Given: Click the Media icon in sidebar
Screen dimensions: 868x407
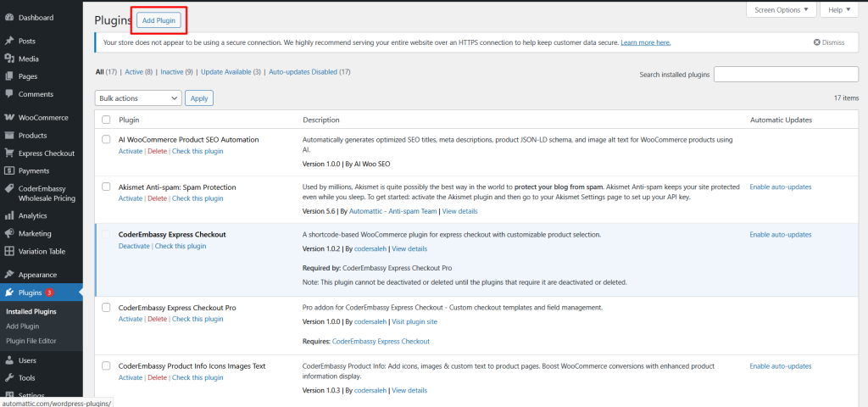Looking at the screenshot, I should tap(9, 59).
